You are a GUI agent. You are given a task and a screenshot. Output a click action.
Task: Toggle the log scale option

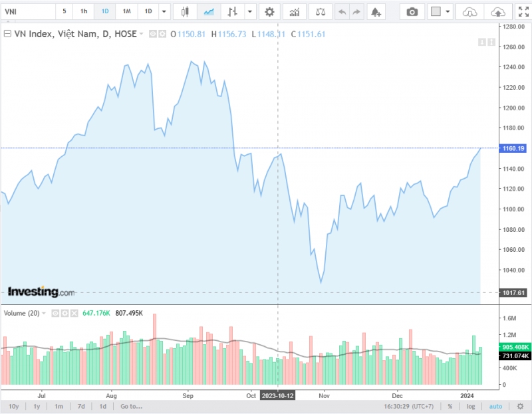point(471,406)
